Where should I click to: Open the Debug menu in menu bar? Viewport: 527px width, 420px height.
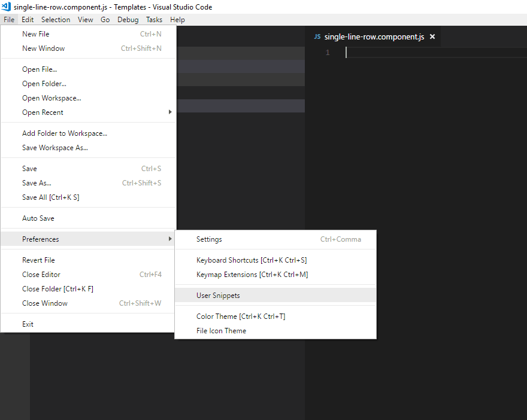pos(128,20)
